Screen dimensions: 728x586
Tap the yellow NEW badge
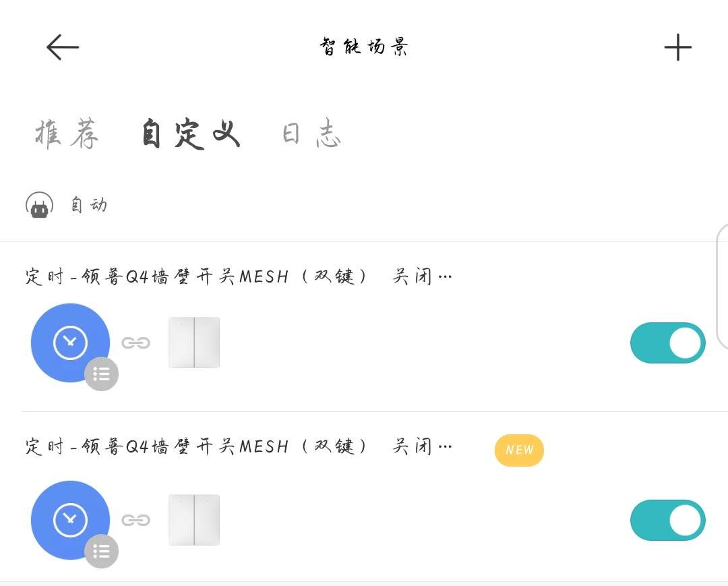[x=519, y=450]
